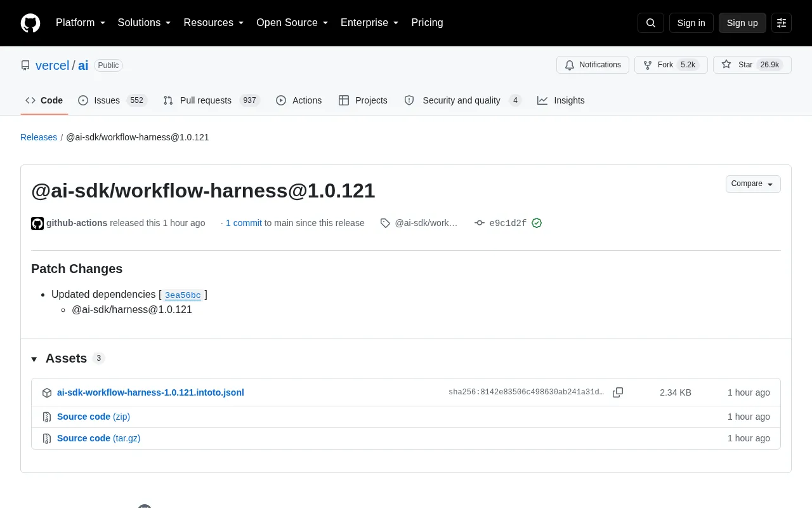
Task: Expand the Platform menu
Action: pos(81,23)
